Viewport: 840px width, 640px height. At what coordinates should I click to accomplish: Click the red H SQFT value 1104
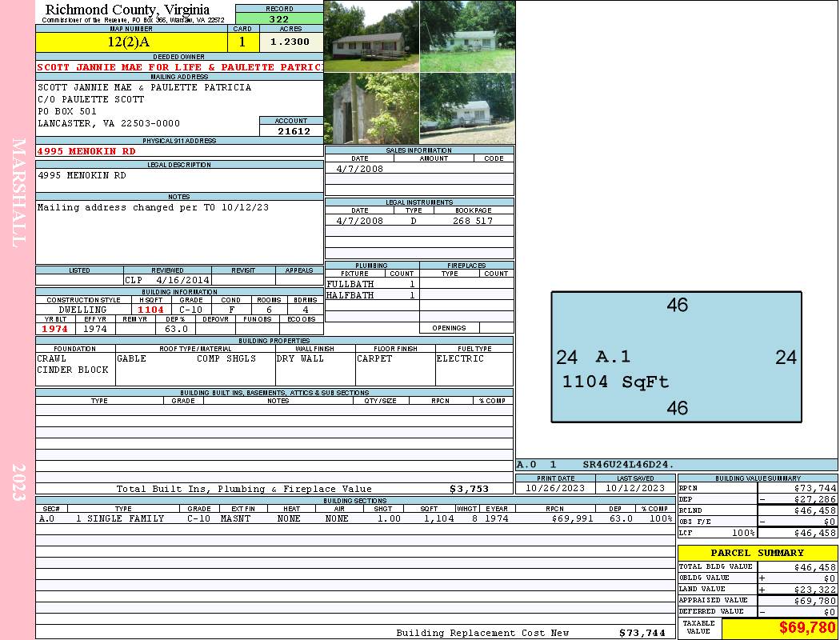coord(150,310)
